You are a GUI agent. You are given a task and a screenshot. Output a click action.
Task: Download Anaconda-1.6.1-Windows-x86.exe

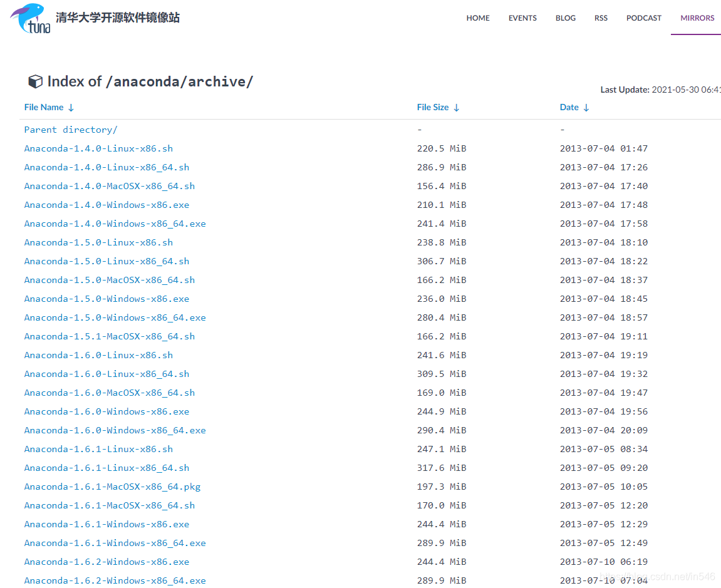click(x=106, y=525)
